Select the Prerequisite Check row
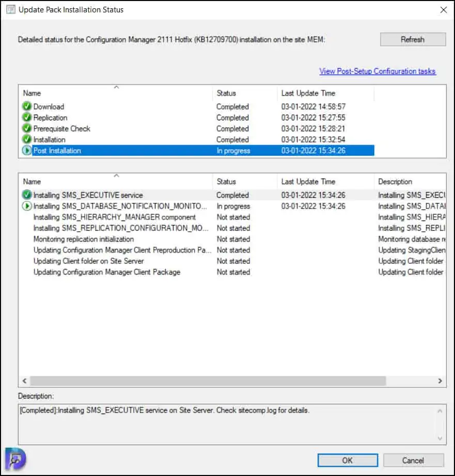Viewport: 455px width, 476px height. pyautogui.click(x=197, y=129)
